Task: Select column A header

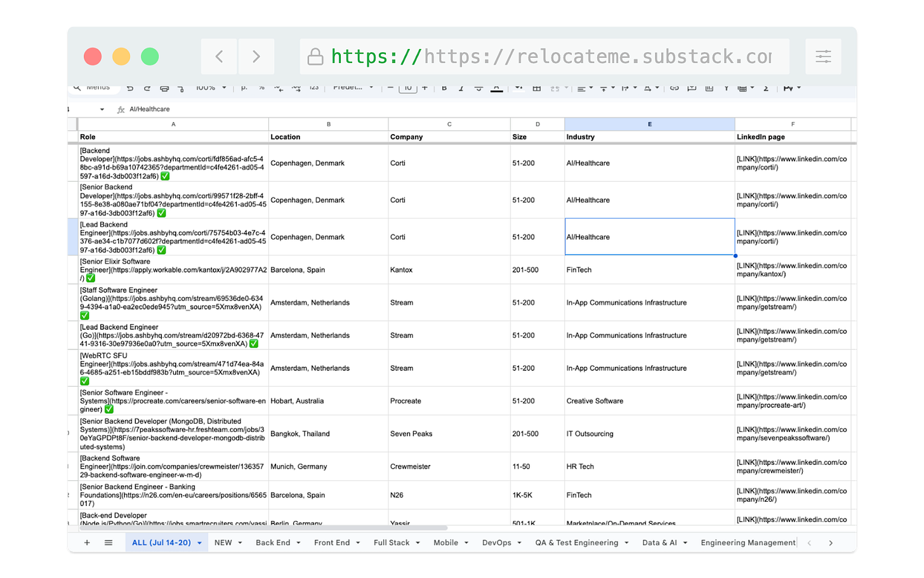Action: pyautogui.click(x=173, y=124)
